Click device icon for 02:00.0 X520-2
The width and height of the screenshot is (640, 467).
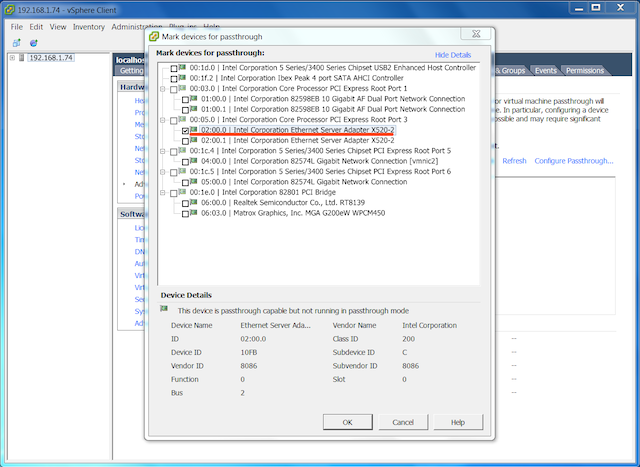coord(193,129)
